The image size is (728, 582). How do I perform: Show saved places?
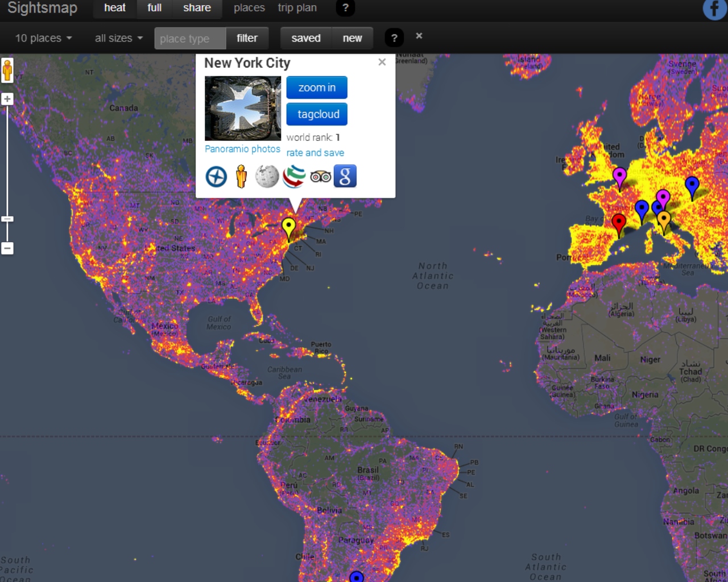306,38
